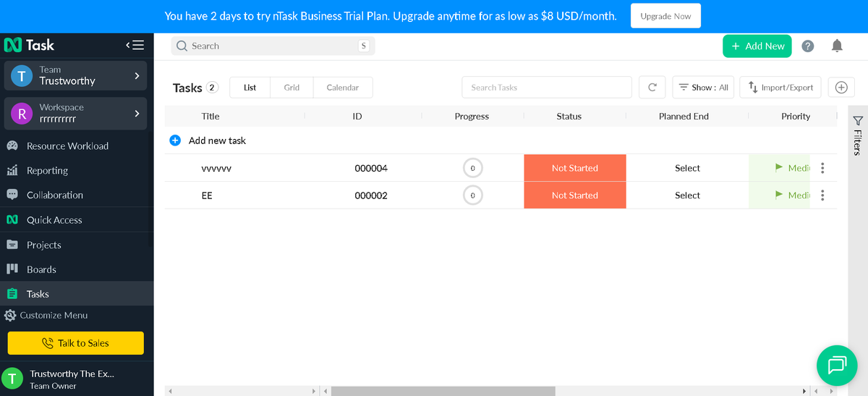Open status dropdown Not Started for vvvvvv
This screenshot has width=868, height=396.
click(575, 168)
